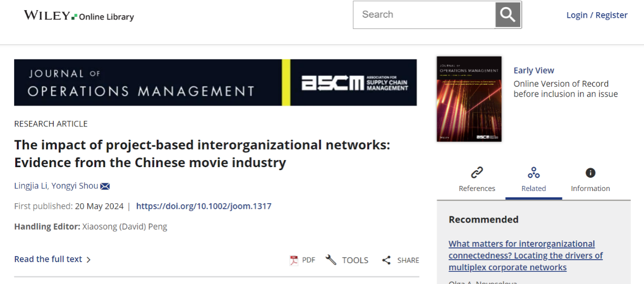Click the Early View link

click(533, 71)
